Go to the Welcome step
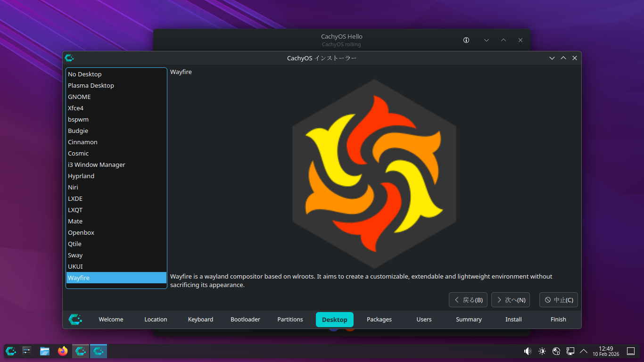This screenshot has width=644, height=362. (x=111, y=320)
